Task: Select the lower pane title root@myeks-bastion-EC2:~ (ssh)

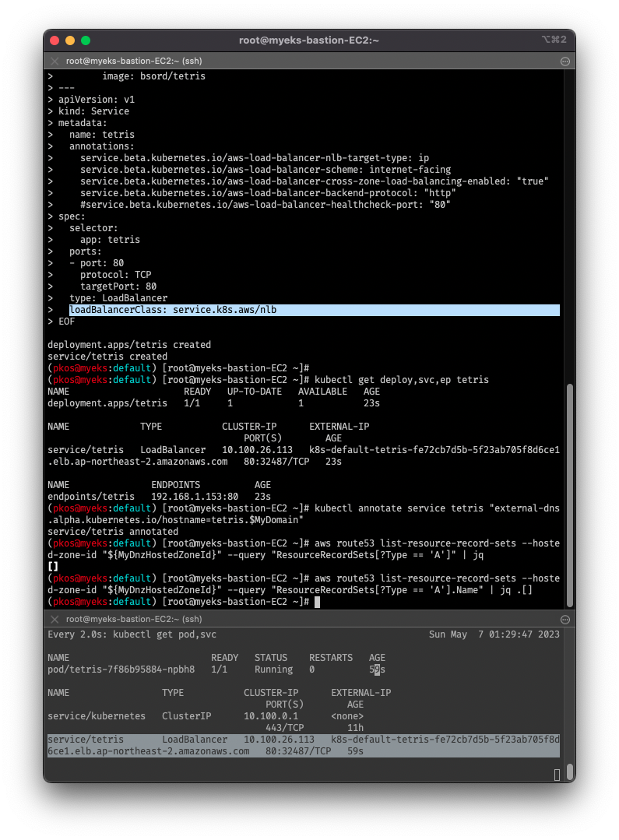Action: [134, 619]
